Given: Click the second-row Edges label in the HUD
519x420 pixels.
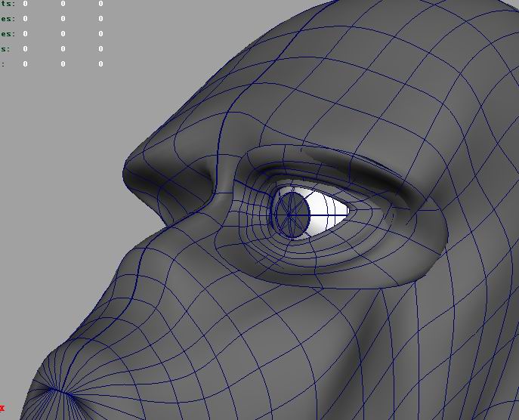Looking at the screenshot, I should click(7, 19).
